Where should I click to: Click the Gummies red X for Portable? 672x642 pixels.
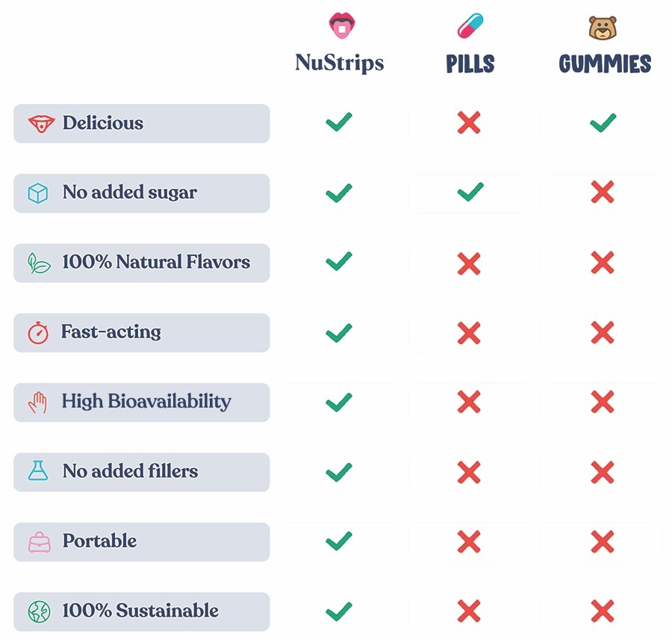point(603,542)
